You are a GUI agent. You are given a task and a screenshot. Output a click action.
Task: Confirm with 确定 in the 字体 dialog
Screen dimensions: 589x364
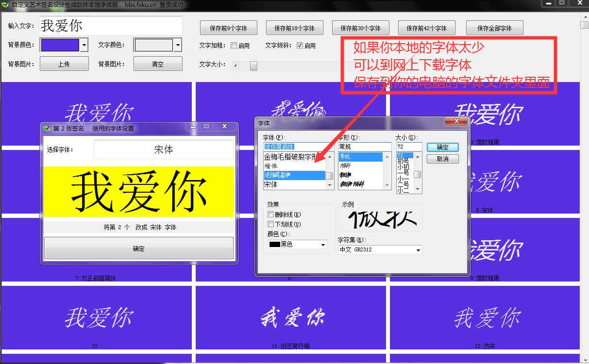coord(443,147)
